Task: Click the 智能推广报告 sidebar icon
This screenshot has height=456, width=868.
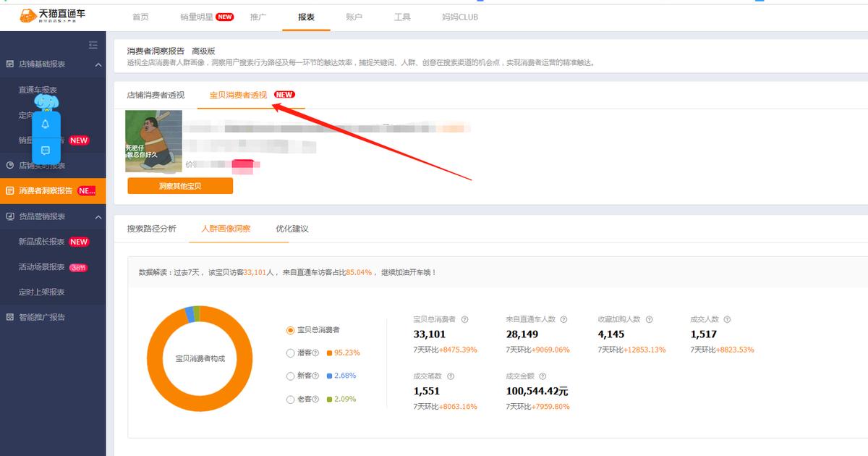Action: pos(8,316)
